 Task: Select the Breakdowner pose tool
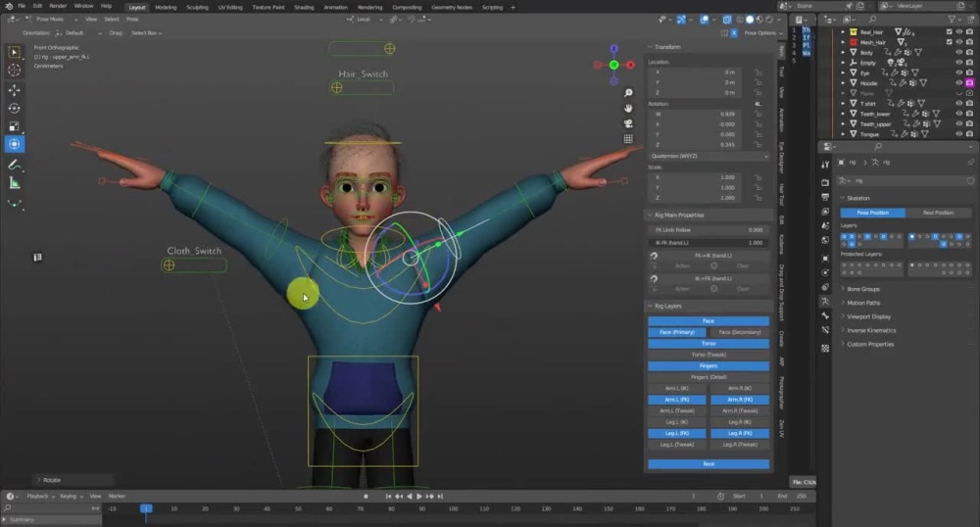pos(14,204)
